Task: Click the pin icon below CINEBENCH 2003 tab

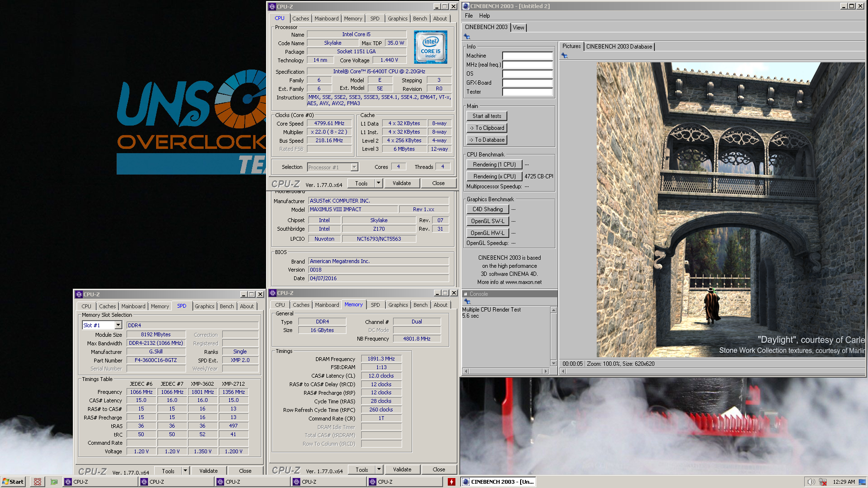Action: point(467,37)
